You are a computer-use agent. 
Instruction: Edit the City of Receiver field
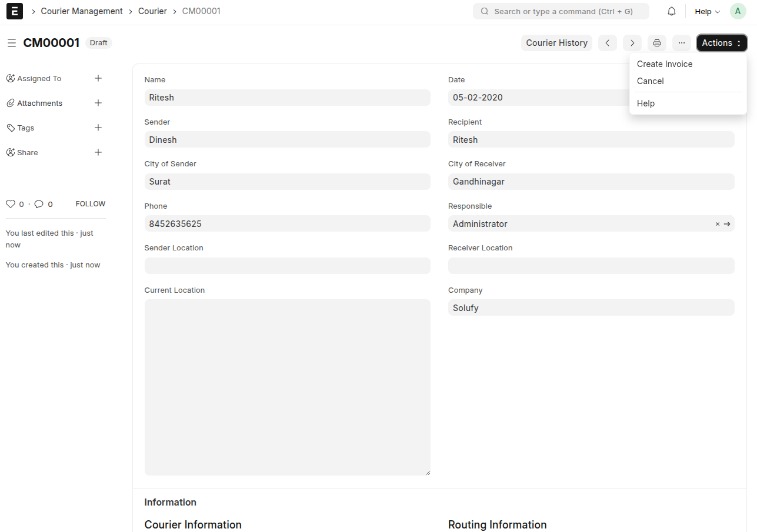tap(591, 182)
